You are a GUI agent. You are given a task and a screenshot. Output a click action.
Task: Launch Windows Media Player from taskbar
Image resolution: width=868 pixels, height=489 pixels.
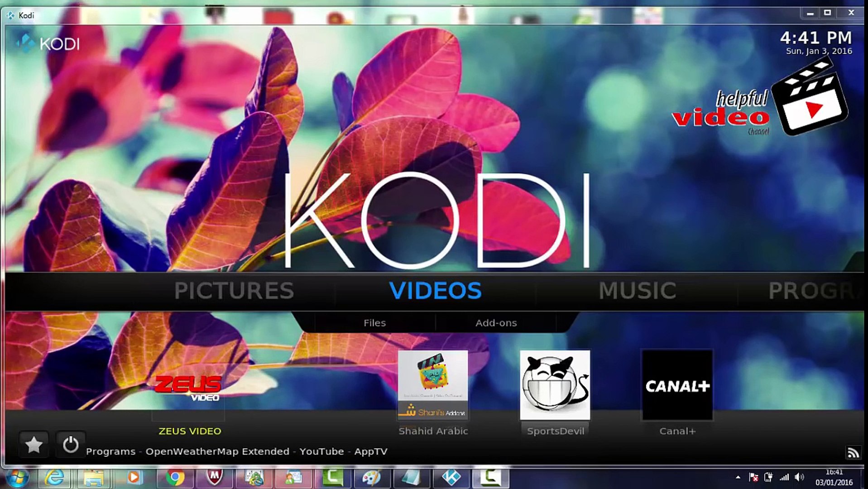point(134,478)
